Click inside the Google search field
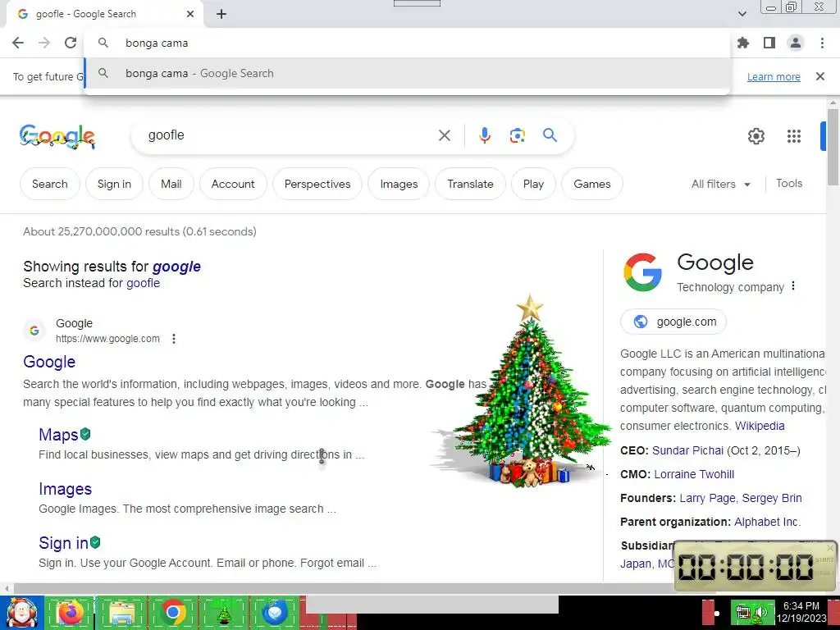840x630 pixels. click(290, 135)
